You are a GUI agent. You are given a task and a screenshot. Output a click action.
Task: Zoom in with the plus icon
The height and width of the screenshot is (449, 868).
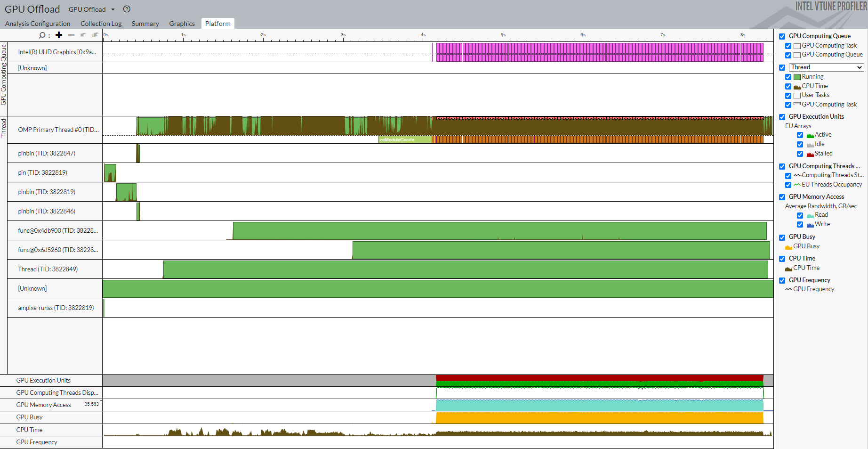(x=59, y=35)
